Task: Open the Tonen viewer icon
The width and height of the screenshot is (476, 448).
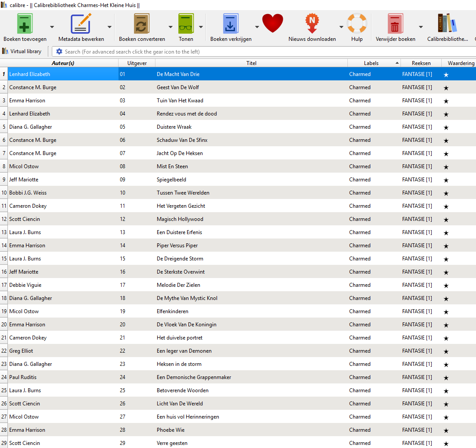Action: pos(186,24)
